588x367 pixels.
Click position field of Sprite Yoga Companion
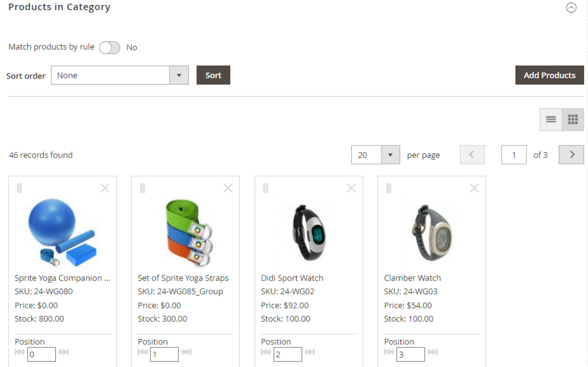(x=41, y=354)
